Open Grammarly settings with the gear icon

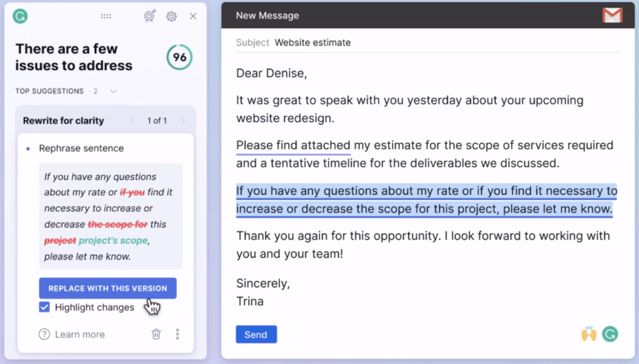(172, 16)
